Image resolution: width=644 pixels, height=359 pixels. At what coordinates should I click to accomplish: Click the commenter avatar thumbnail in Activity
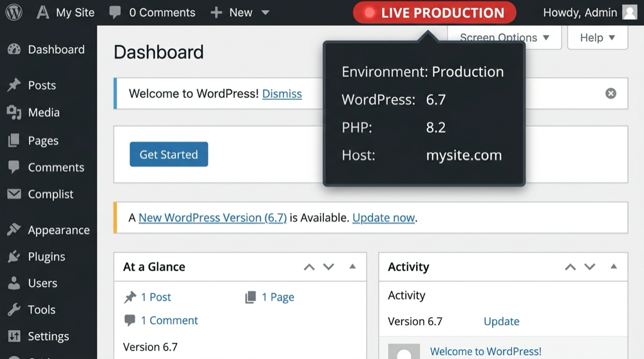click(404, 352)
